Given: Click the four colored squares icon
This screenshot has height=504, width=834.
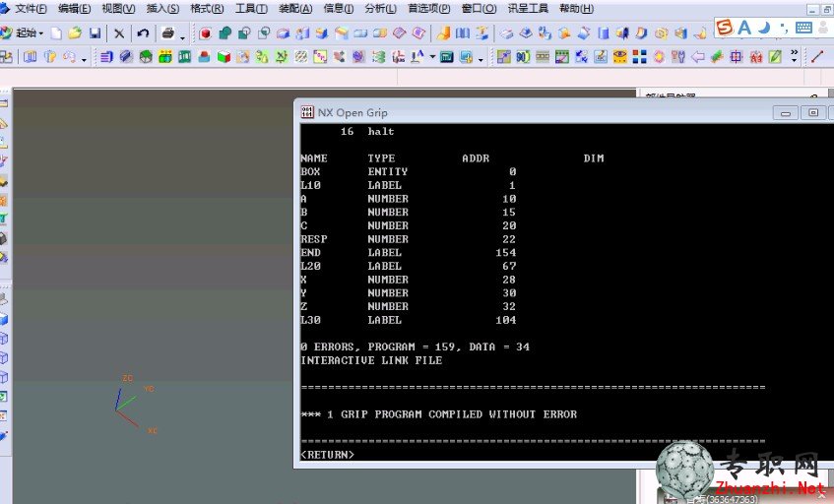Looking at the screenshot, I should coord(639,56).
